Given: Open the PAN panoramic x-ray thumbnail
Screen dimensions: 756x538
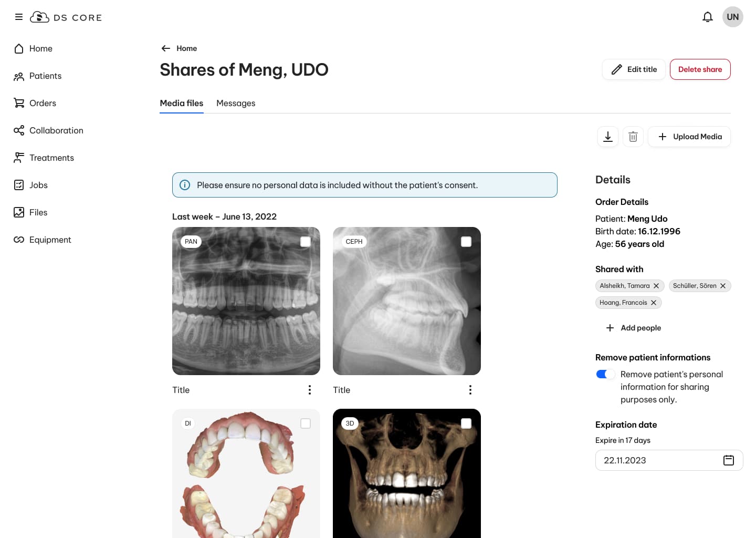Looking at the screenshot, I should tap(246, 301).
